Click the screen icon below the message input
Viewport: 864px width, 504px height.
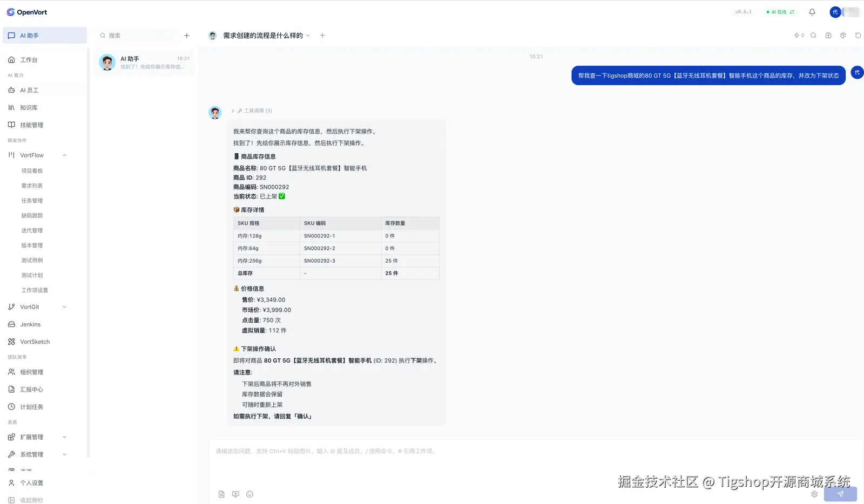coord(235,494)
